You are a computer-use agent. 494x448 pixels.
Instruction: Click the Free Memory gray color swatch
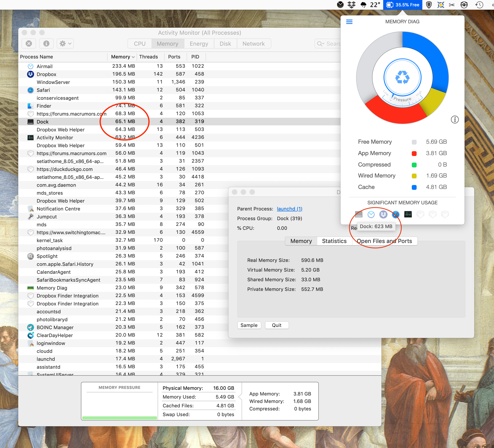point(414,142)
